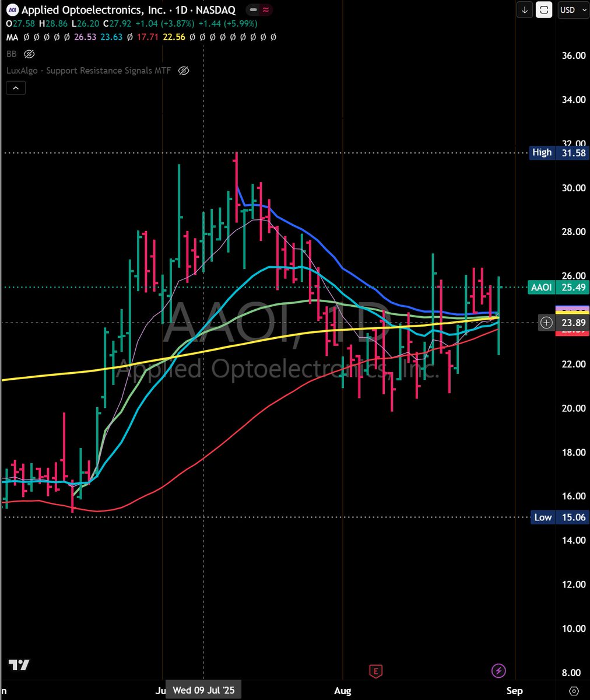The height and width of the screenshot is (700, 590).
Task: Click the MA value 23.63
Action: click(111, 37)
